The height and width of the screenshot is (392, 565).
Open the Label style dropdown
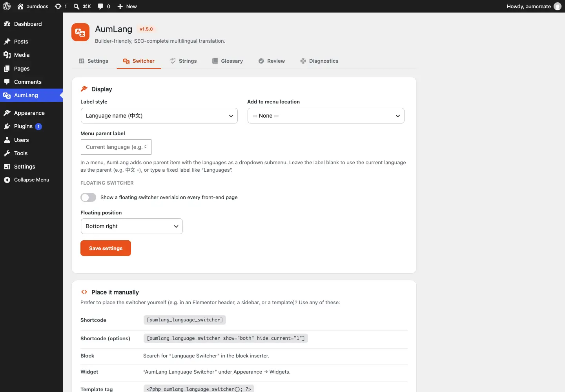pyautogui.click(x=159, y=116)
